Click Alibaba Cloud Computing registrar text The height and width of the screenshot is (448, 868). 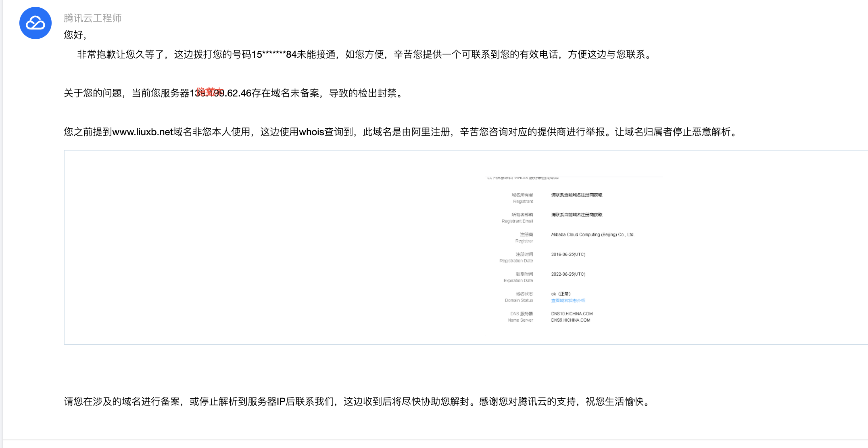click(x=592, y=234)
